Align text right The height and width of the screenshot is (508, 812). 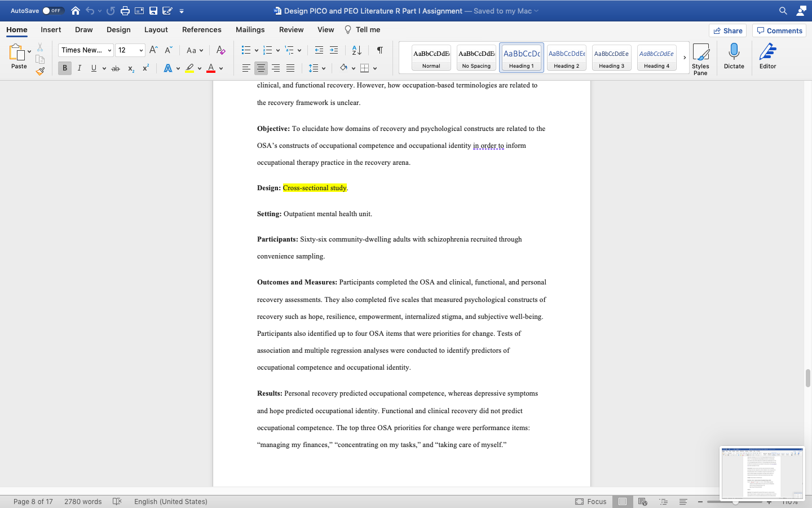(x=276, y=68)
